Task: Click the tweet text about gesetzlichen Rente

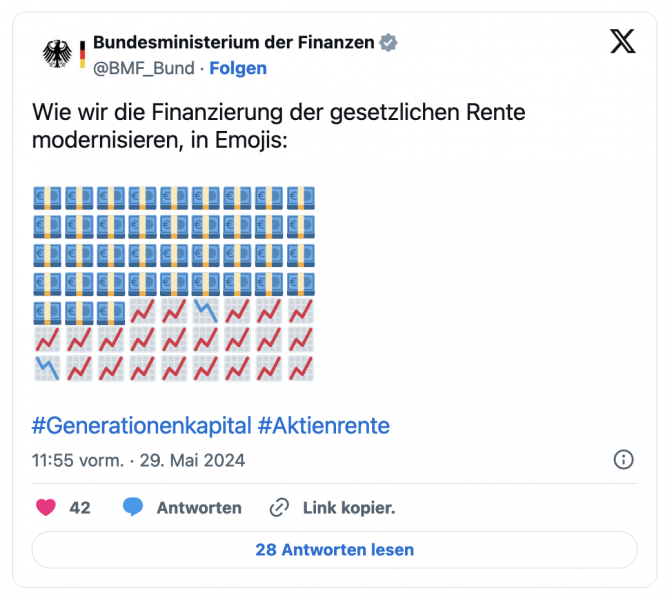Action: click(x=279, y=126)
